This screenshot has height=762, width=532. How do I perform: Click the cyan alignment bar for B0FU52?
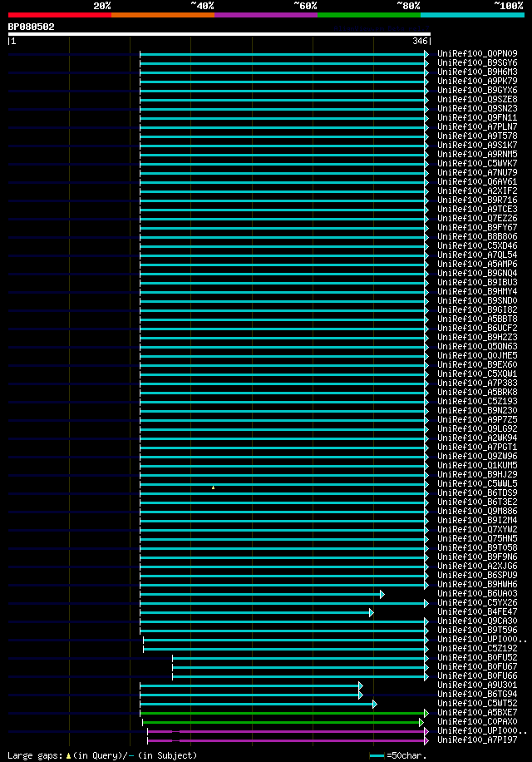pyautogui.click(x=300, y=659)
